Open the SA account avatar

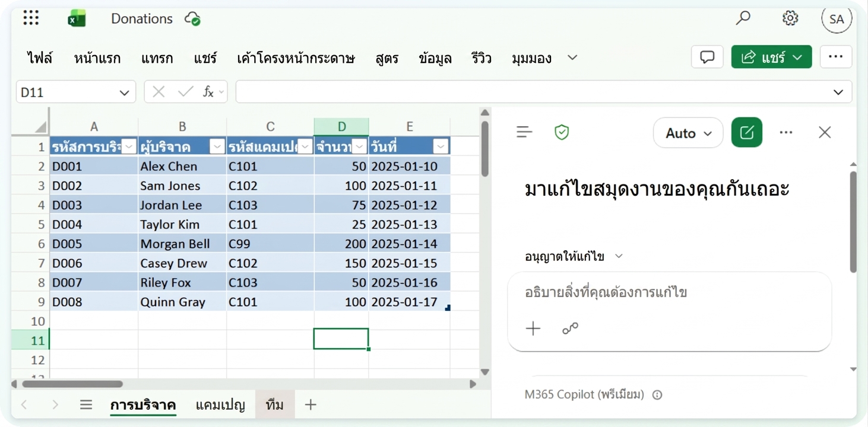[837, 19]
